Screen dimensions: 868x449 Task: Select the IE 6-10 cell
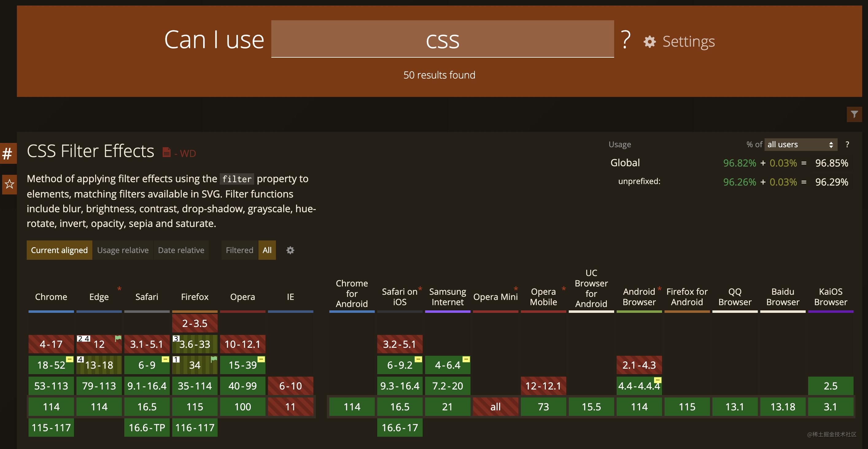(290, 386)
